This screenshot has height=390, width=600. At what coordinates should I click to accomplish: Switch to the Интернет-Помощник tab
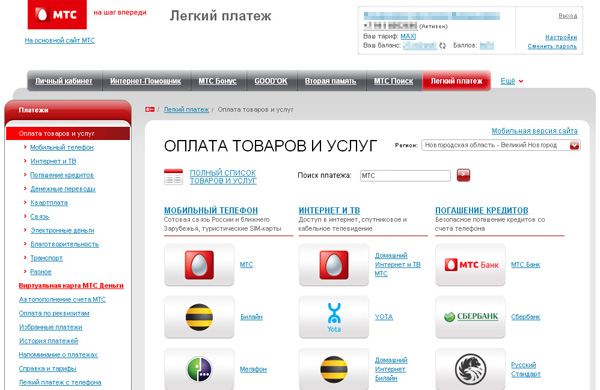point(145,81)
